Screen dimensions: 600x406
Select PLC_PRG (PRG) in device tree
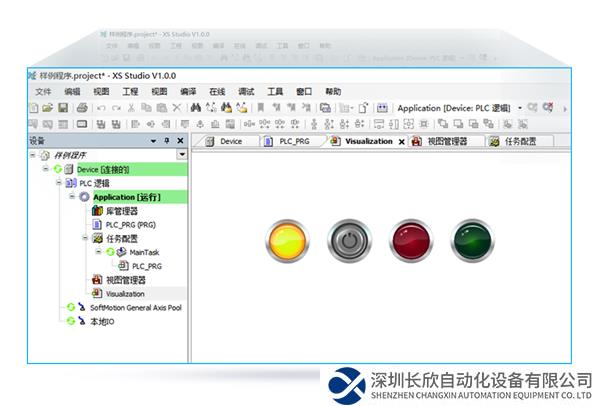130,225
